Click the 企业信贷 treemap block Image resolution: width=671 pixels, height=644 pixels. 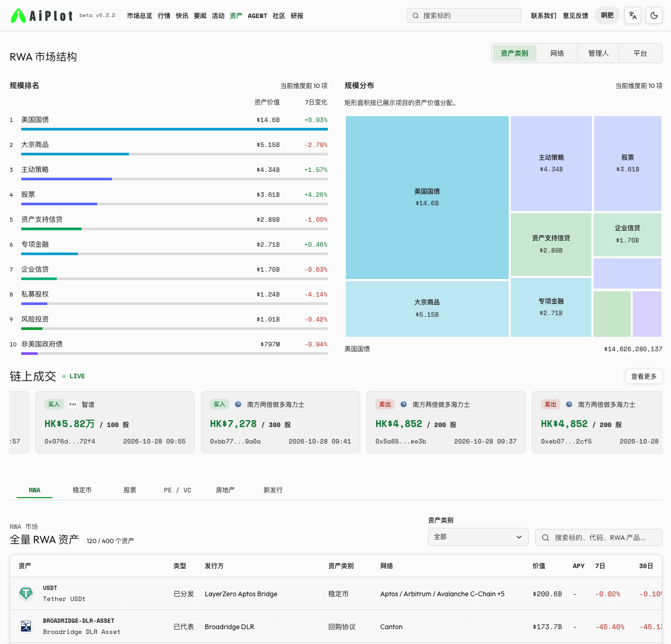coord(628,234)
